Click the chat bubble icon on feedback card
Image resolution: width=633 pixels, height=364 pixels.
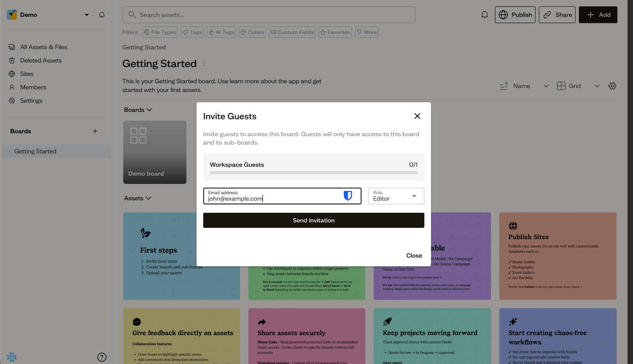pos(137,322)
